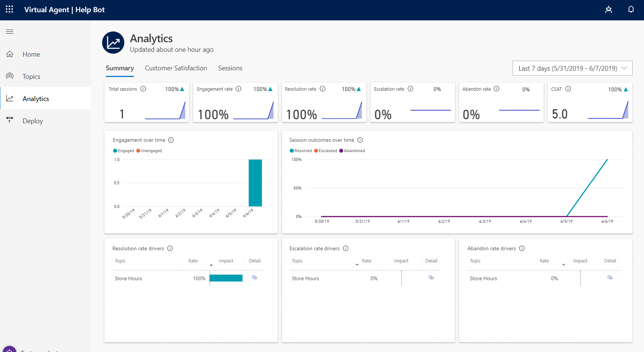Show info for Engagement over time

(x=171, y=140)
